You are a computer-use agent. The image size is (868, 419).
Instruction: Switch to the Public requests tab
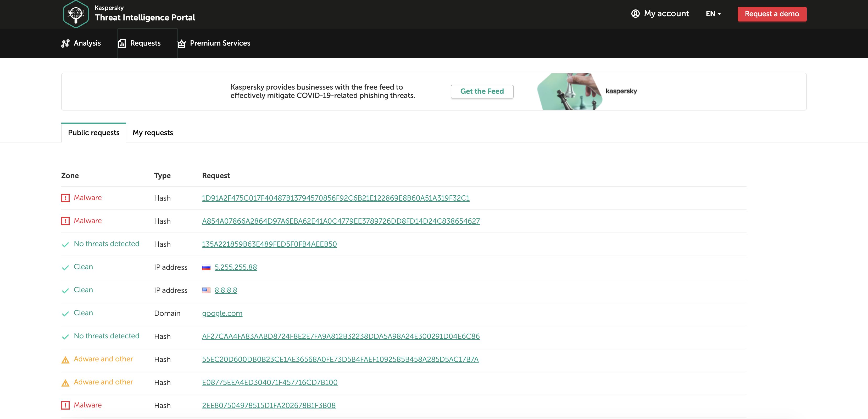[93, 132]
